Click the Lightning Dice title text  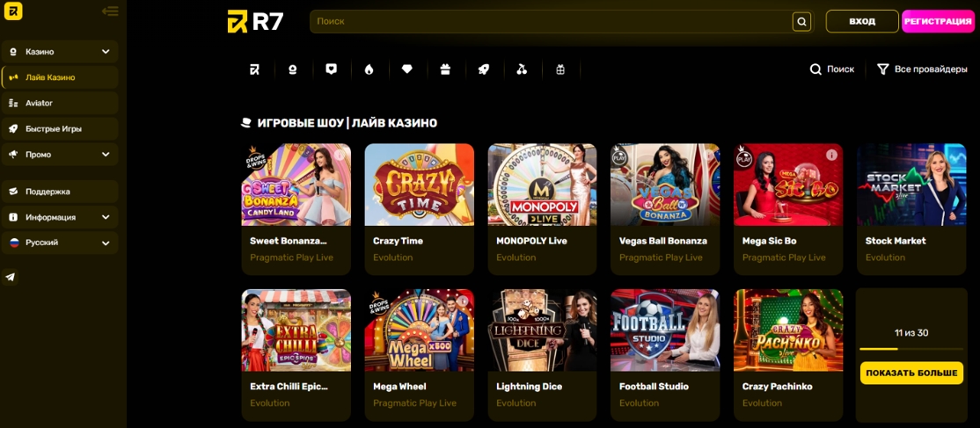click(x=530, y=387)
